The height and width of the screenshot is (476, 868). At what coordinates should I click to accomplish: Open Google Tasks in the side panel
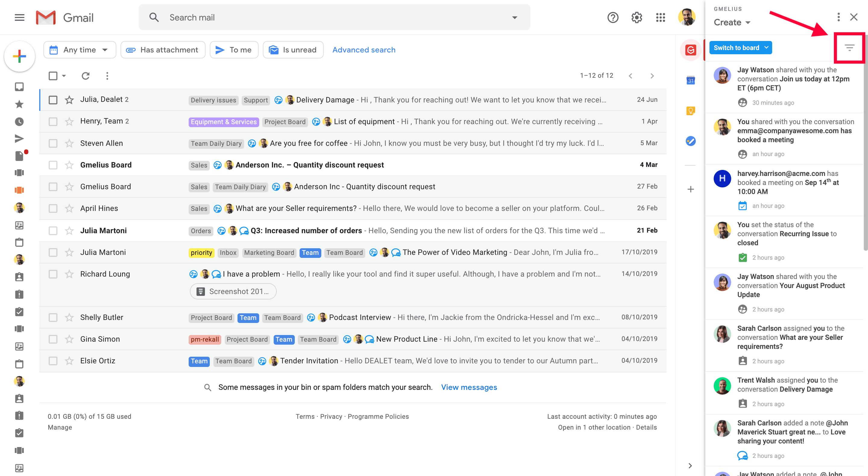pos(690,141)
